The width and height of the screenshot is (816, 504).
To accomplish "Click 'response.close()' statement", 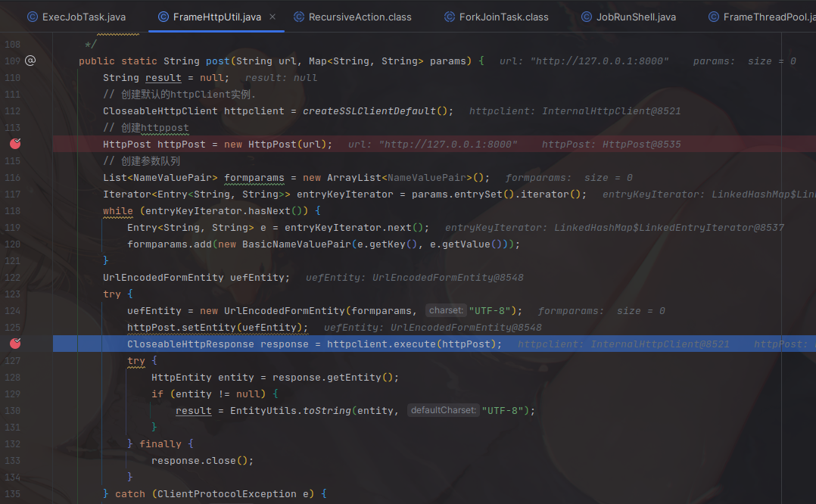I will click(x=202, y=460).
